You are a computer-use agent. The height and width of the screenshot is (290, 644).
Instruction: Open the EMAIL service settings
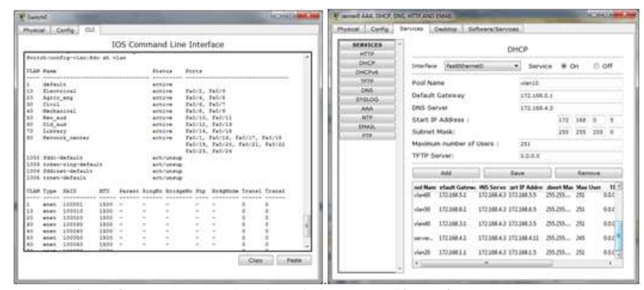[367, 127]
